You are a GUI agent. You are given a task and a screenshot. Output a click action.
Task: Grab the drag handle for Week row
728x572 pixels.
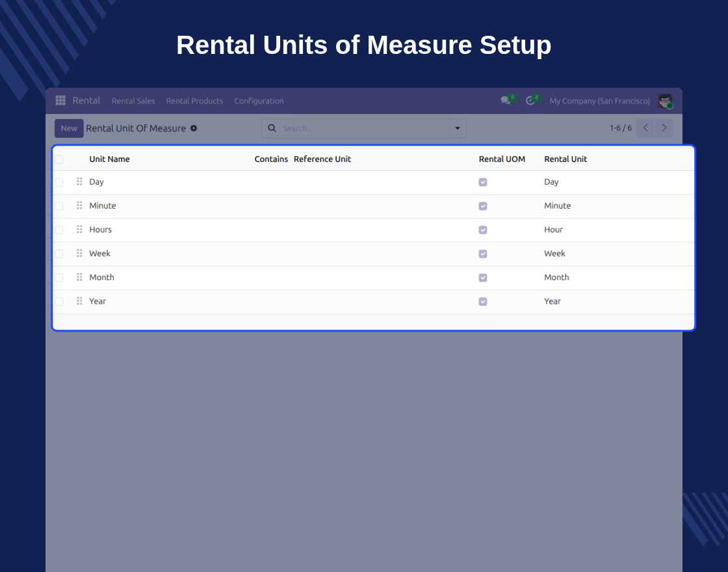click(x=79, y=253)
